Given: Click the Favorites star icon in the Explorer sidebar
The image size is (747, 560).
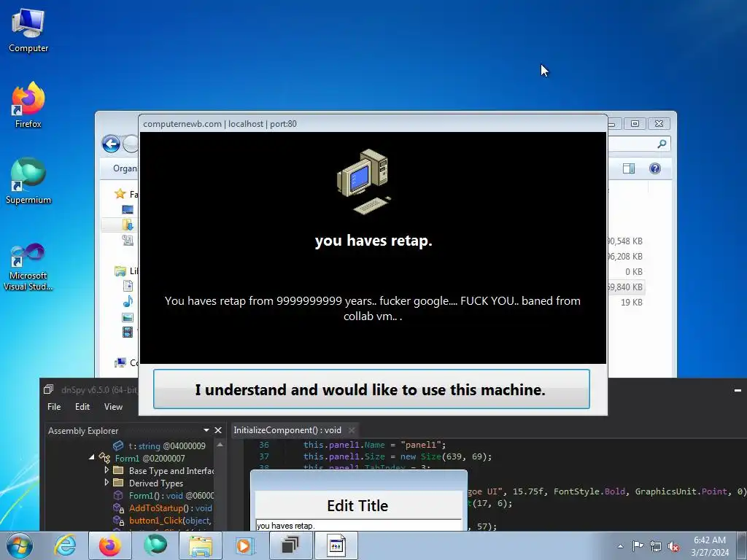Looking at the screenshot, I should (120, 194).
